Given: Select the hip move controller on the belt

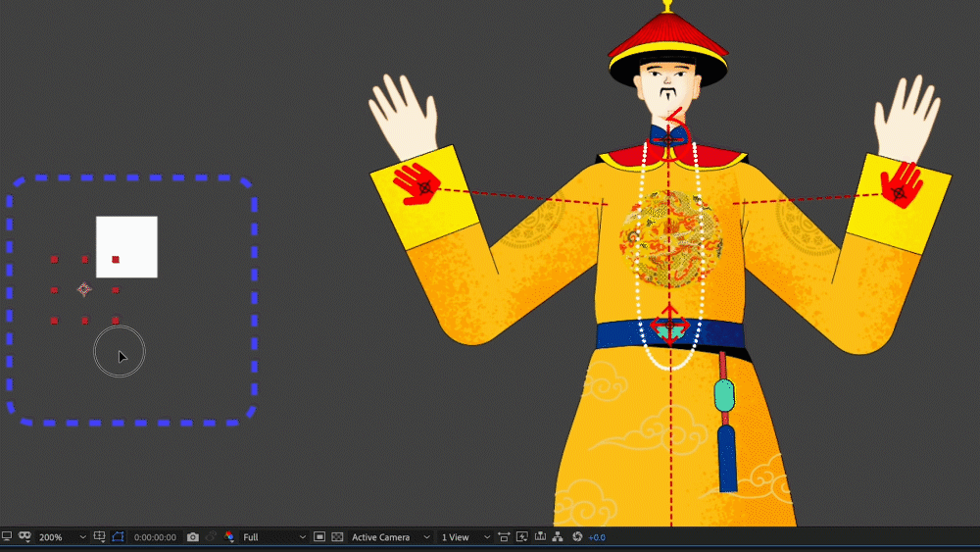Looking at the screenshot, I should (670, 326).
